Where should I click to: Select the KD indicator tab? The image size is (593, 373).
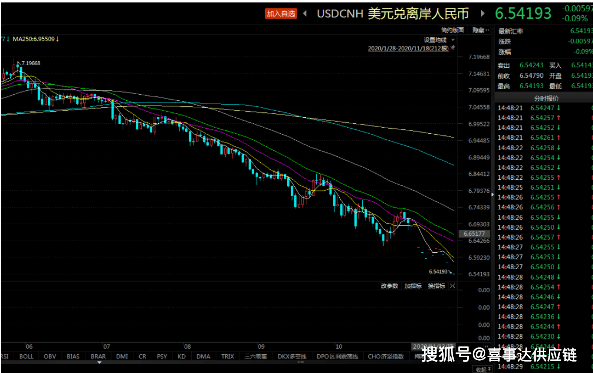[182, 356]
